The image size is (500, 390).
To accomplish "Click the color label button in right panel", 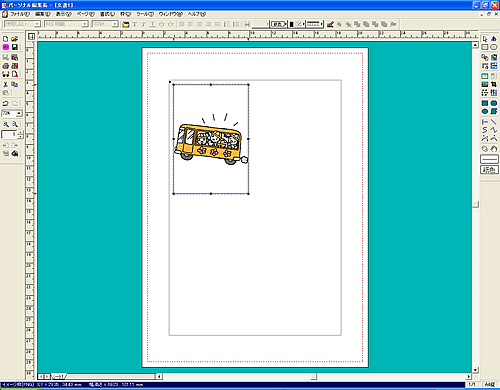I will coord(489,170).
